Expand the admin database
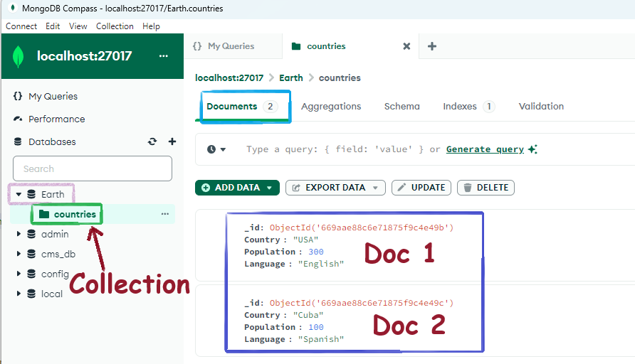Viewport: 635px width, 364px height. pos(19,234)
